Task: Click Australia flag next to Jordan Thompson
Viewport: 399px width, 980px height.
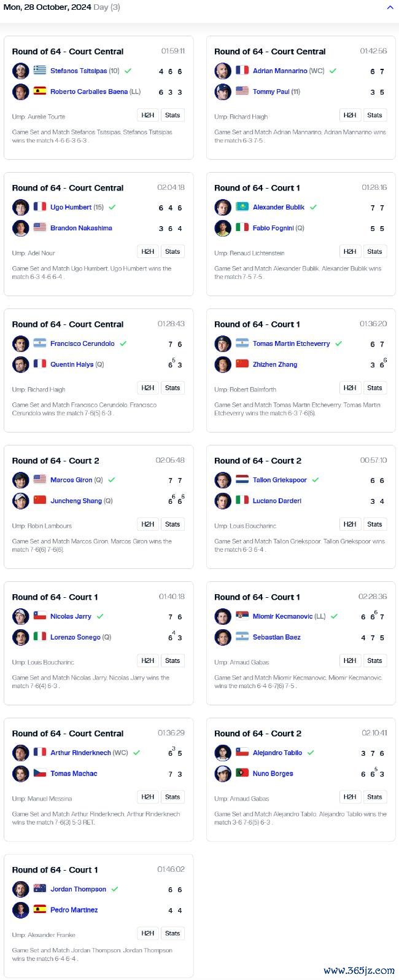Action: tap(40, 888)
